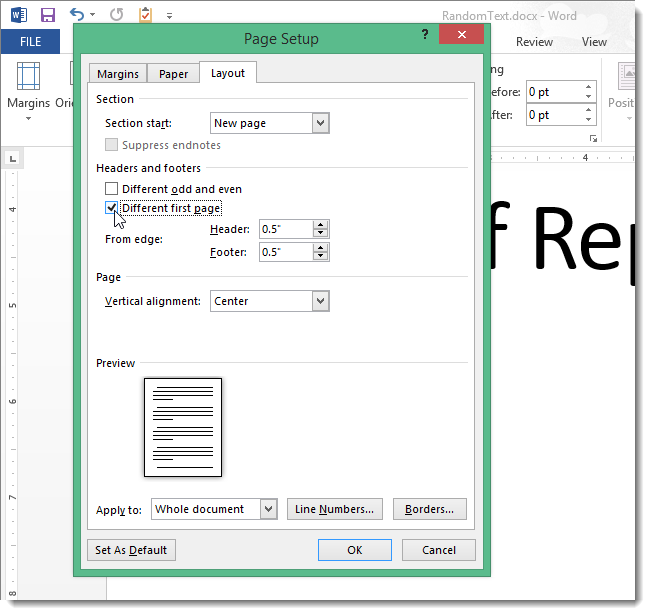Decrease the Footer distance value
The height and width of the screenshot is (615, 650).
(x=320, y=256)
